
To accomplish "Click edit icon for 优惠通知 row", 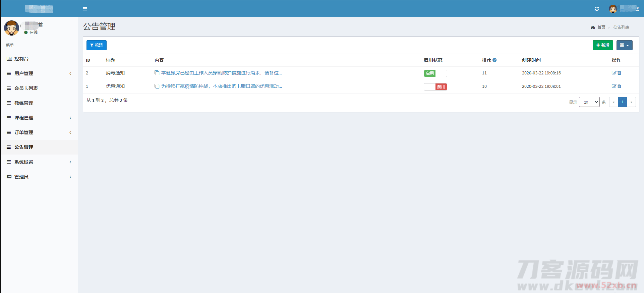I will (x=614, y=86).
